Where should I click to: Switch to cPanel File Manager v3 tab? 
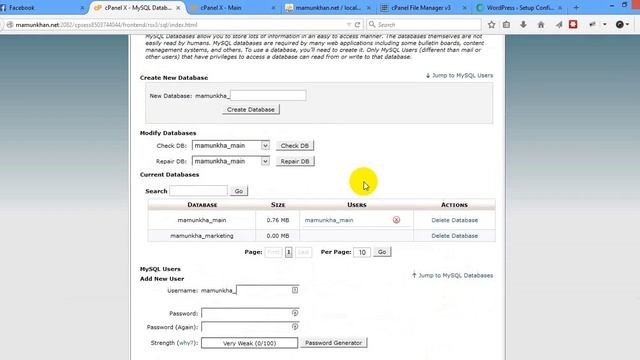[422, 8]
